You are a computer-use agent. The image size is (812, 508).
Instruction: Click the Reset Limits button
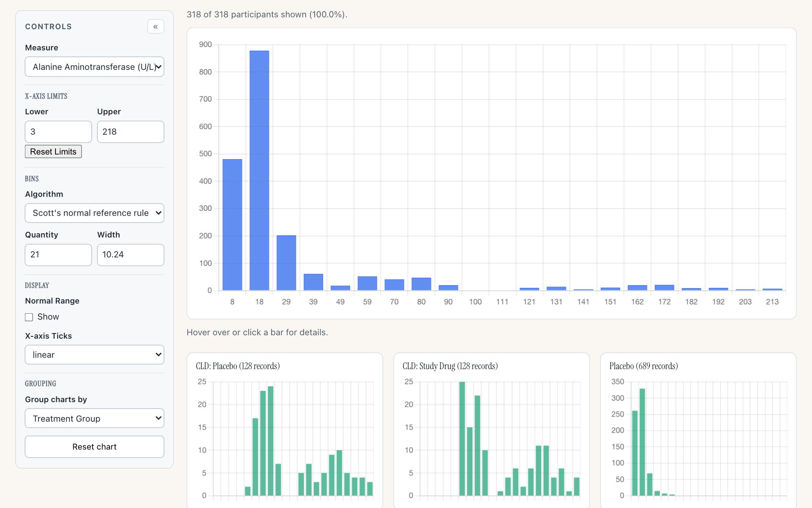(53, 152)
